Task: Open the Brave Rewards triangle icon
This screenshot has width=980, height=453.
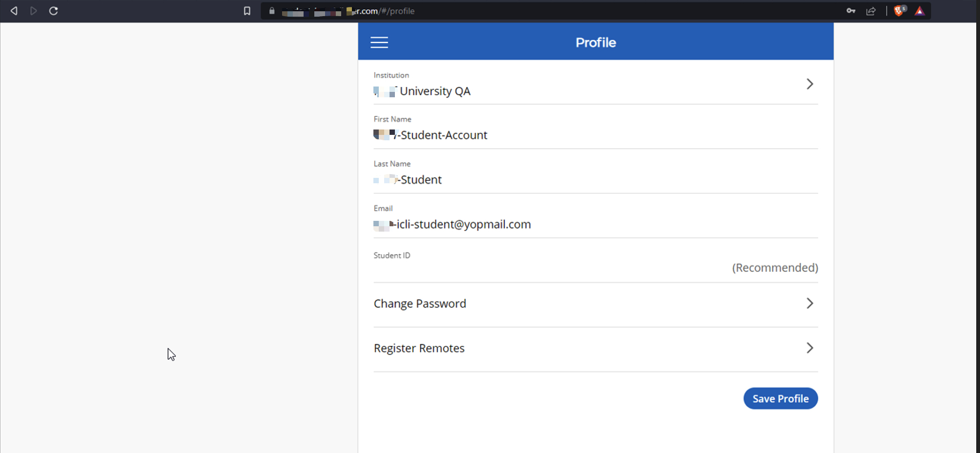Action: [x=920, y=11]
